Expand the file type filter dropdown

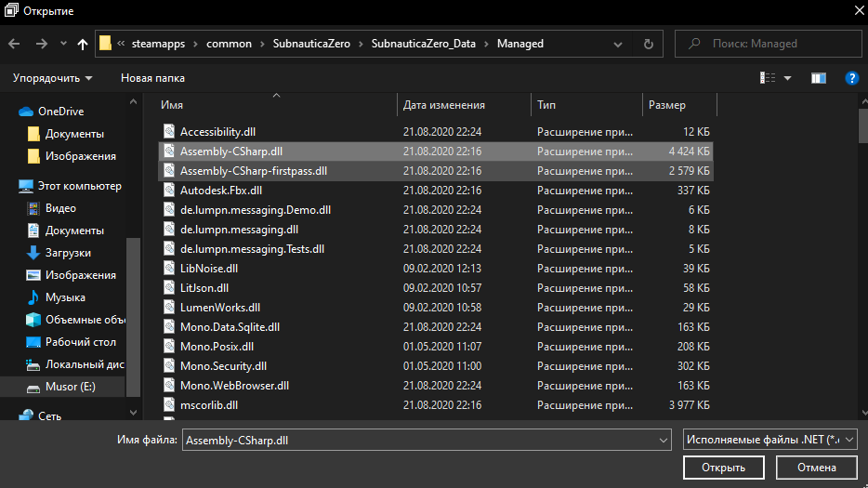click(769, 440)
